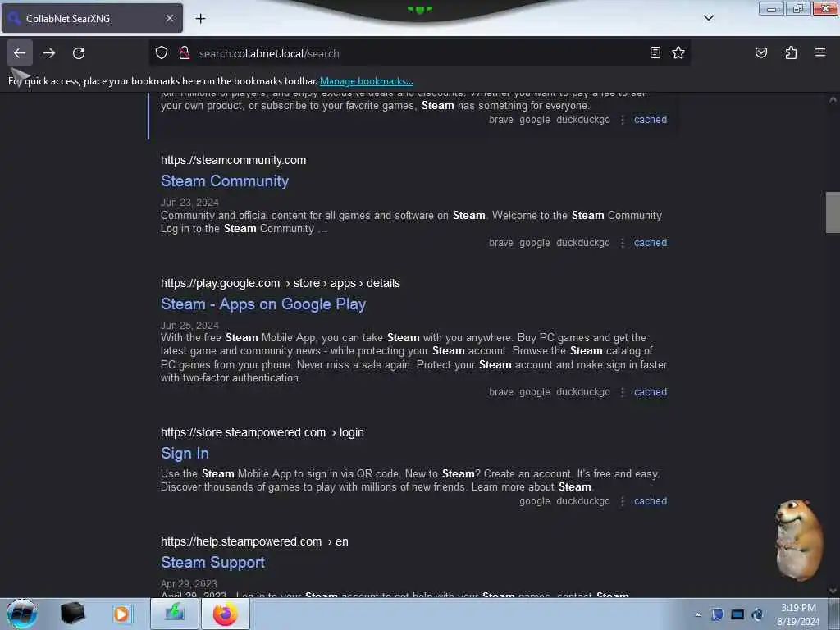Image resolution: width=840 pixels, height=630 pixels.
Task: Expand the list all tabs chevron
Action: 708,18
